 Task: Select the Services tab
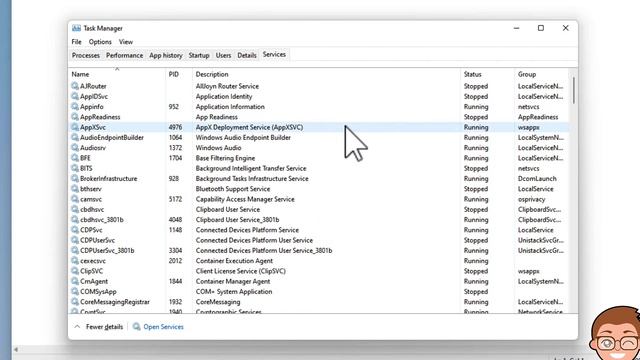pyautogui.click(x=274, y=54)
